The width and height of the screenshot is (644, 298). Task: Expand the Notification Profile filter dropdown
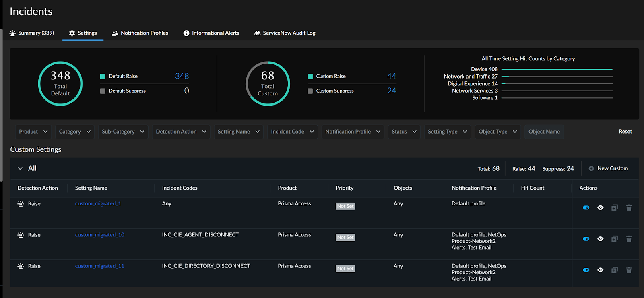click(353, 132)
